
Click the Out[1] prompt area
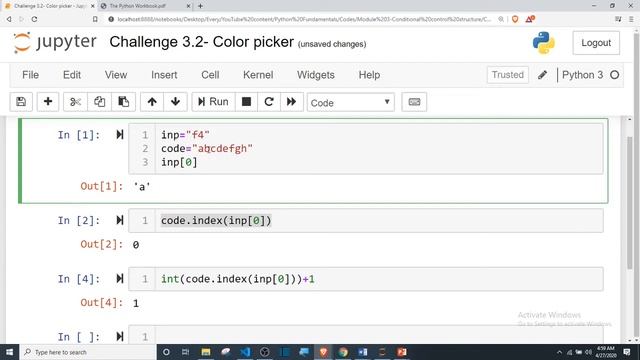102,187
